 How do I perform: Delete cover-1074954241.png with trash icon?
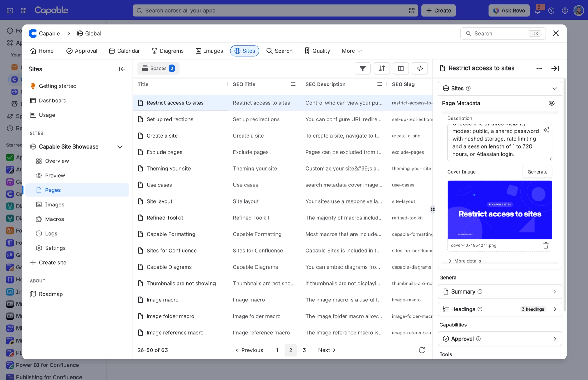[546, 245]
